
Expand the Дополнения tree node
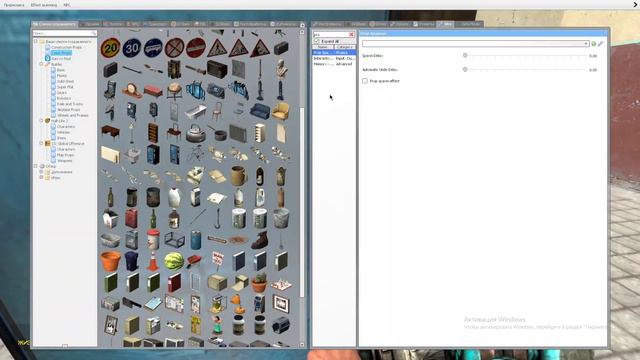(x=41, y=172)
